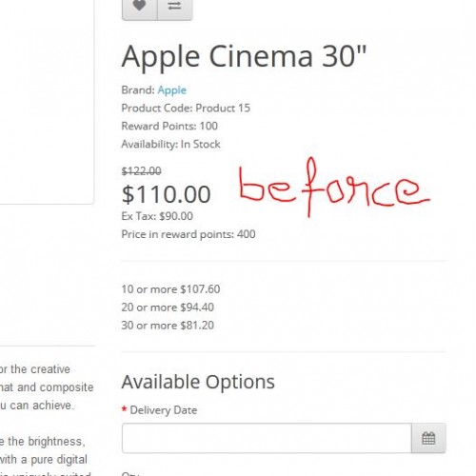Click the Delivery Date field label
476x476 pixels.
164,410
